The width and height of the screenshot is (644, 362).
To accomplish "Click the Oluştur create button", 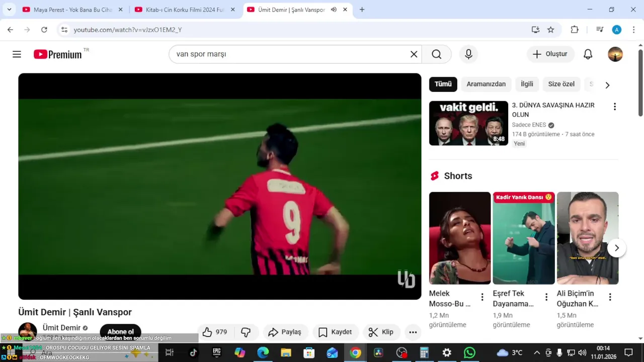I will click(x=550, y=54).
